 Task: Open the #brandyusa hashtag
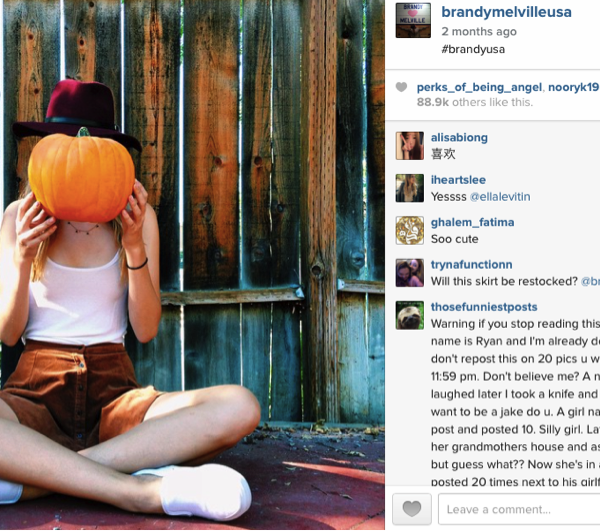pos(473,49)
